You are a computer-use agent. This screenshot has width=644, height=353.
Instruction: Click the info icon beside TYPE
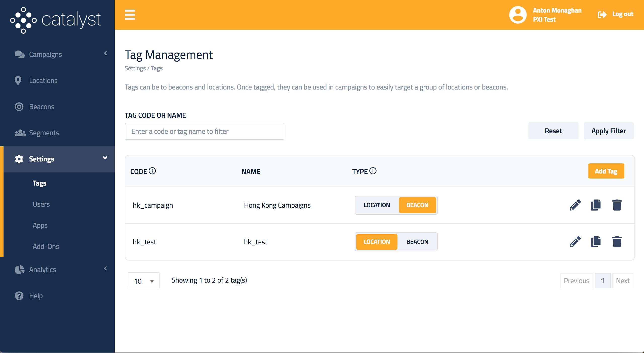click(373, 170)
